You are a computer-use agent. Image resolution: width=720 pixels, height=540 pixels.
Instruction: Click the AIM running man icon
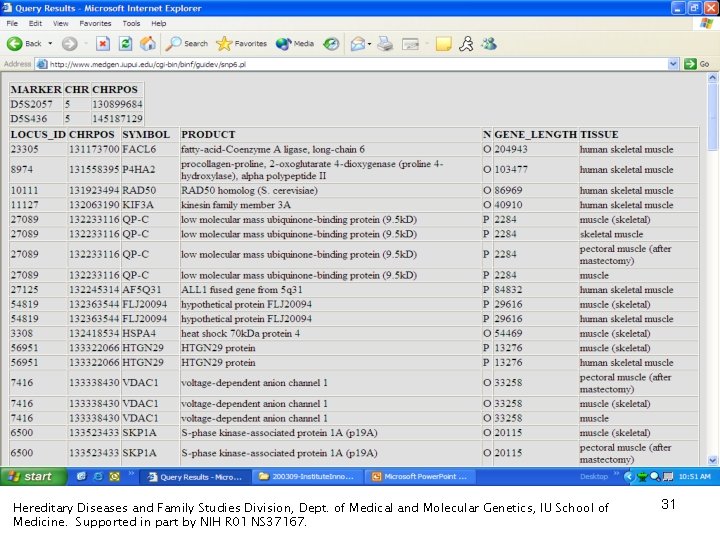pos(466,44)
